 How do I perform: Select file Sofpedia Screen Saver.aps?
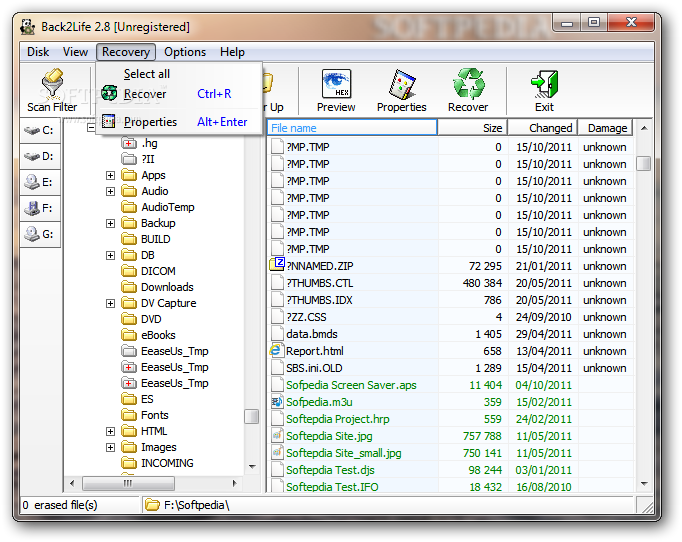tap(351, 385)
